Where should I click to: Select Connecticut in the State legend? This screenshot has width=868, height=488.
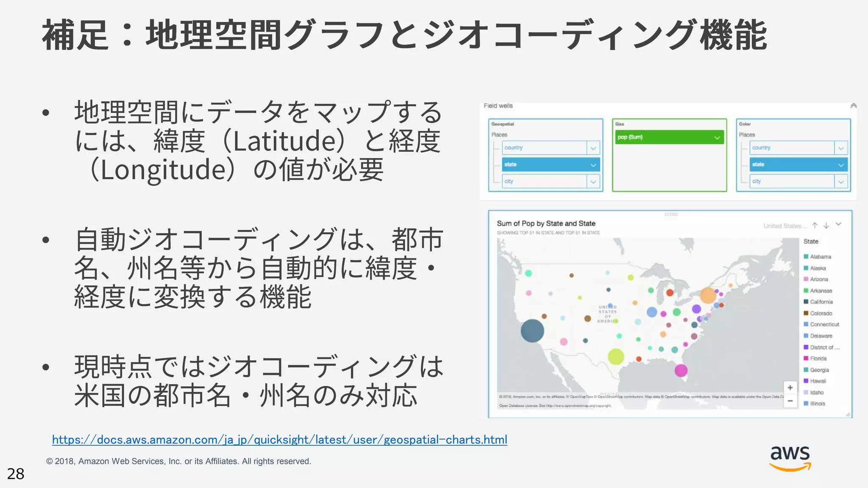pyautogui.click(x=821, y=324)
